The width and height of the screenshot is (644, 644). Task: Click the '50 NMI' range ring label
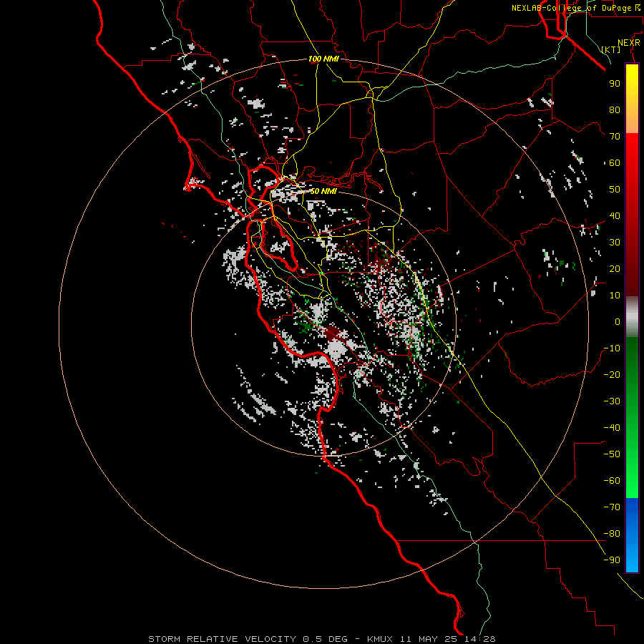click(x=323, y=191)
